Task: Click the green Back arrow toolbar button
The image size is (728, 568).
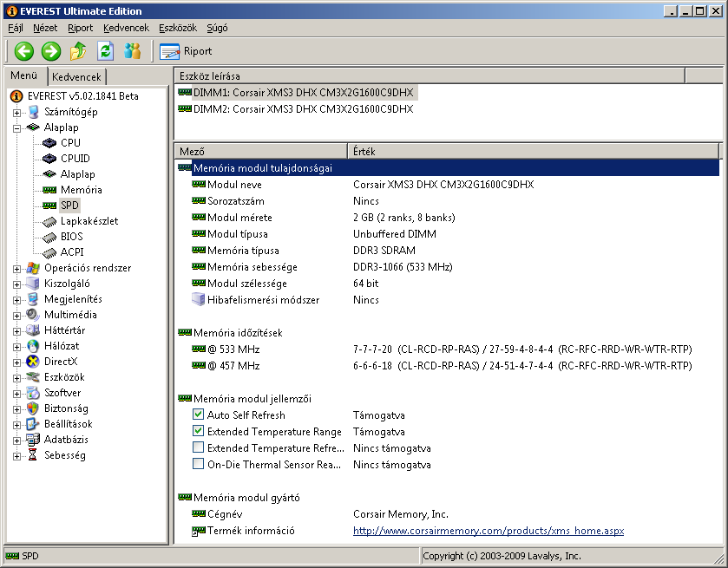Action: click(x=24, y=51)
